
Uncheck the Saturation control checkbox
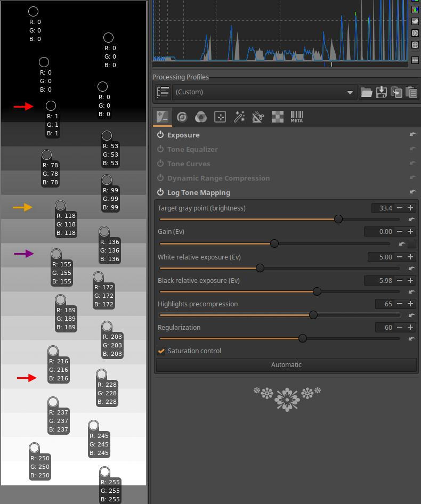point(161,351)
